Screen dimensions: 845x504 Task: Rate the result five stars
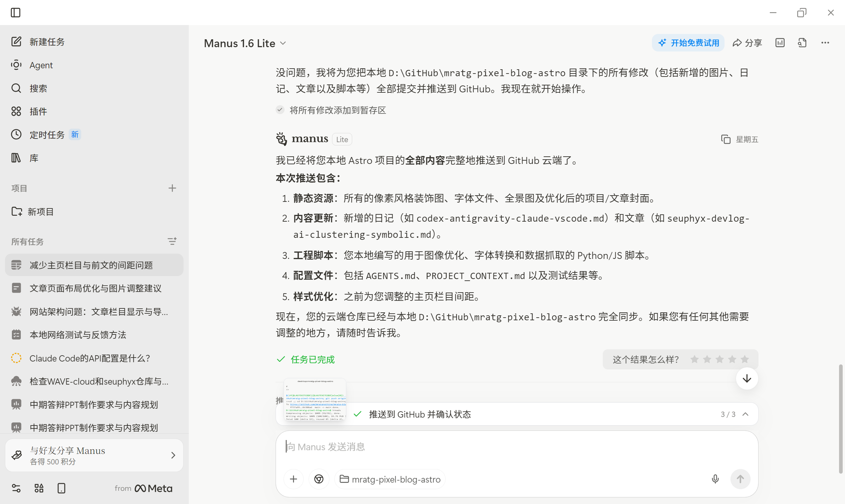click(745, 359)
